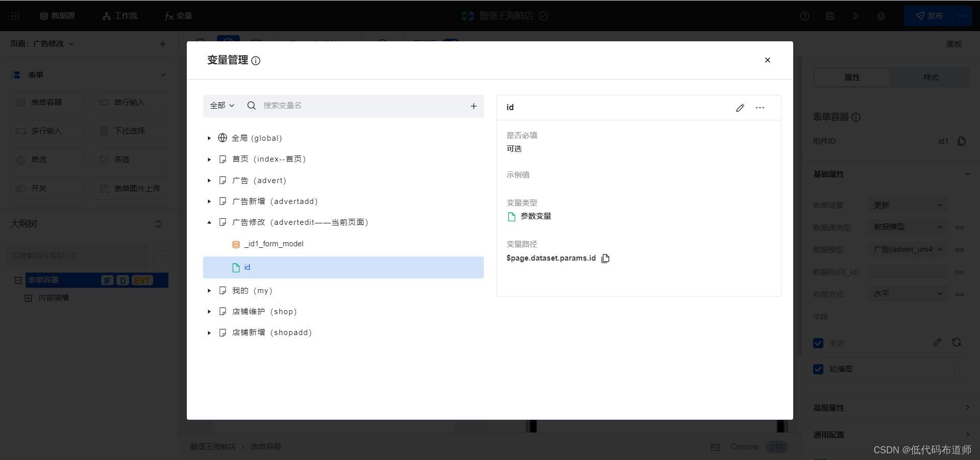Click the 发布 publish button
Screen dimensions: 980x460
click(x=929, y=16)
